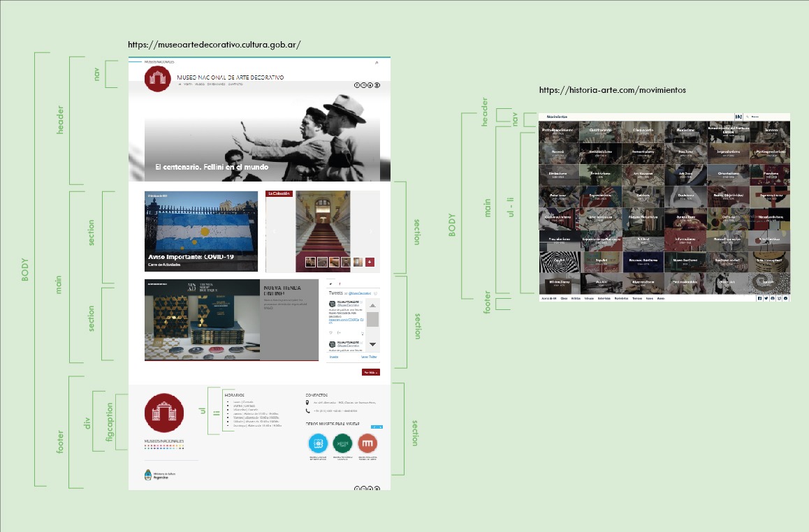
Task: Click the red plus button in gallery
Action: click(370, 262)
